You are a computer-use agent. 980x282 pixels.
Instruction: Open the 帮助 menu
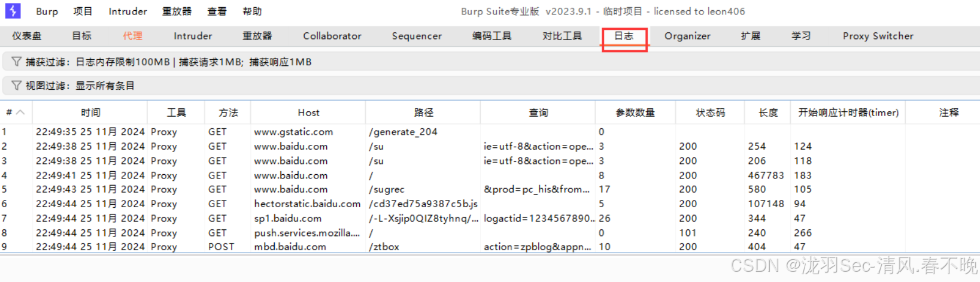(x=252, y=11)
